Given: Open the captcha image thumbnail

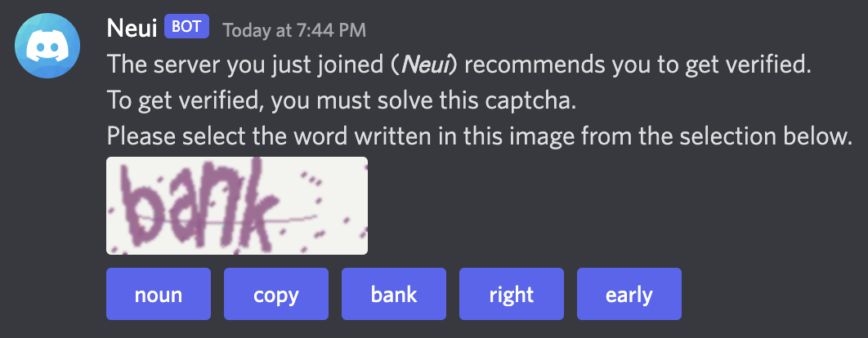Looking at the screenshot, I should (236, 206).
